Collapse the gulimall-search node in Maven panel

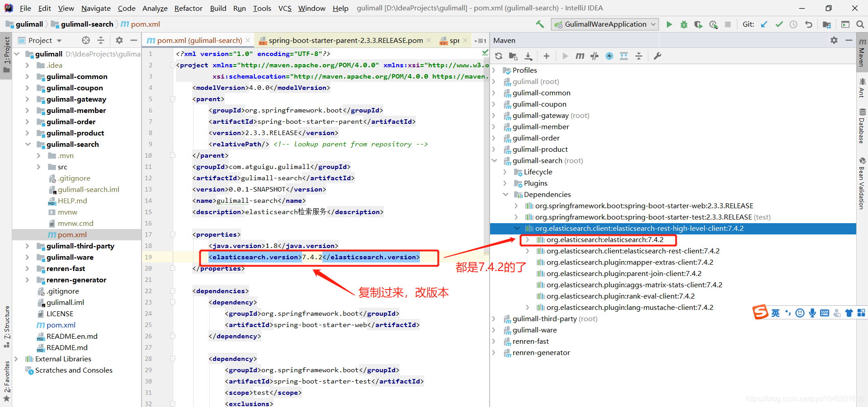(x=494, y=160)
